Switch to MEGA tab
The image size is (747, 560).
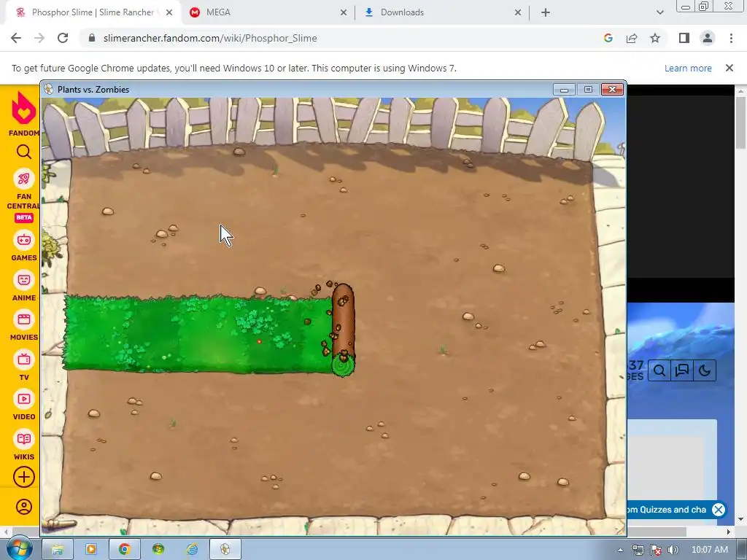pyautogui.click(x=267, y=12)
